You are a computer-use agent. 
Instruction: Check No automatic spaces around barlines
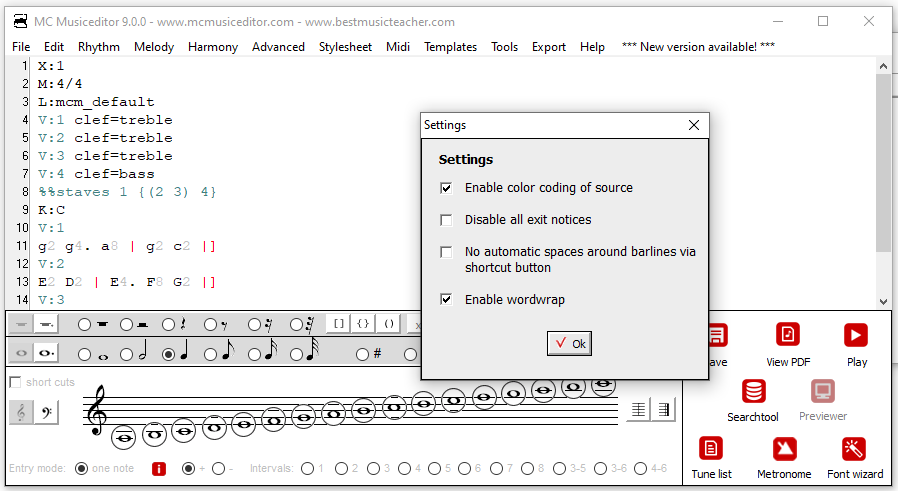point(446,252)
